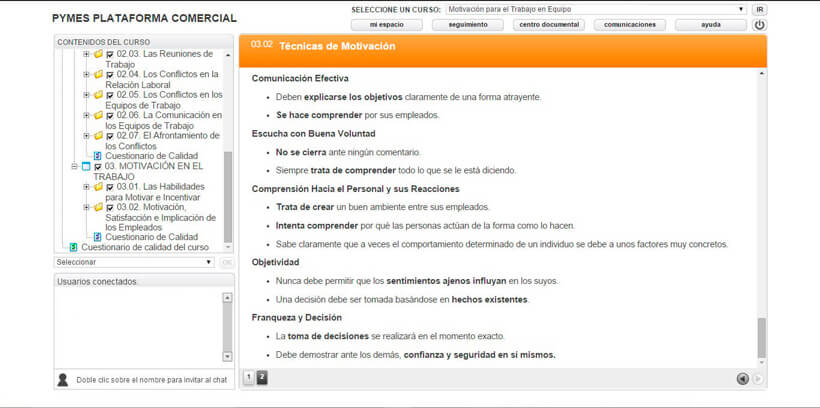Click the lesson content vertical scrollbar thumb
Screen dimensions: 820x408
tap(761, 337)
